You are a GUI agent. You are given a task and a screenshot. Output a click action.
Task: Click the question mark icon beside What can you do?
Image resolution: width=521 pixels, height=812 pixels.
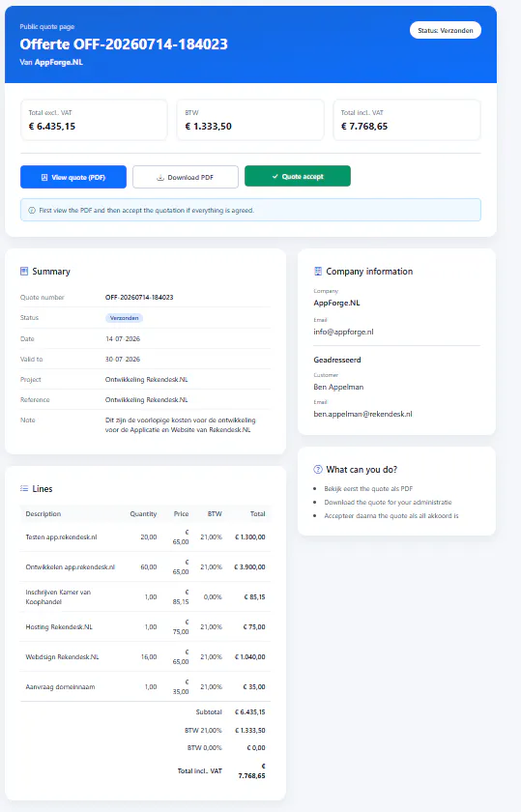(x=318, y=469)
